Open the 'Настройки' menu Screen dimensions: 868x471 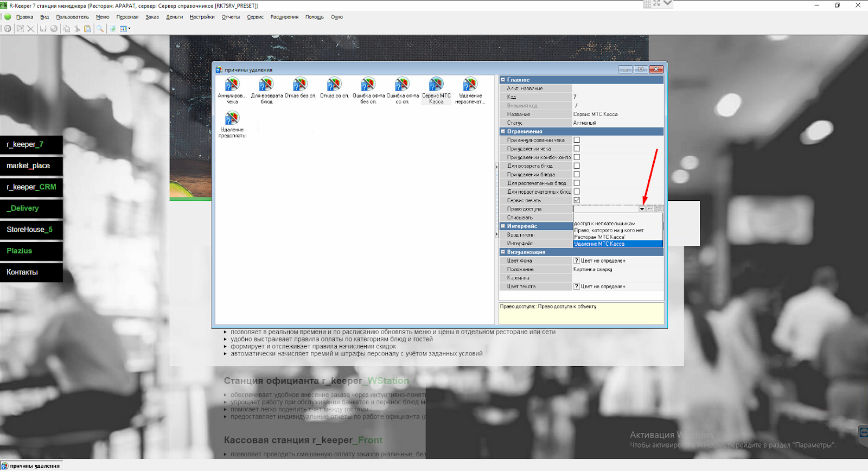coord(202,17)
